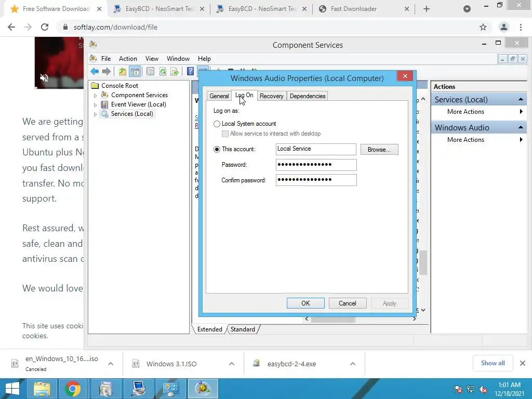Switch to the General tab
532x399 pixels.
(219, 96)
